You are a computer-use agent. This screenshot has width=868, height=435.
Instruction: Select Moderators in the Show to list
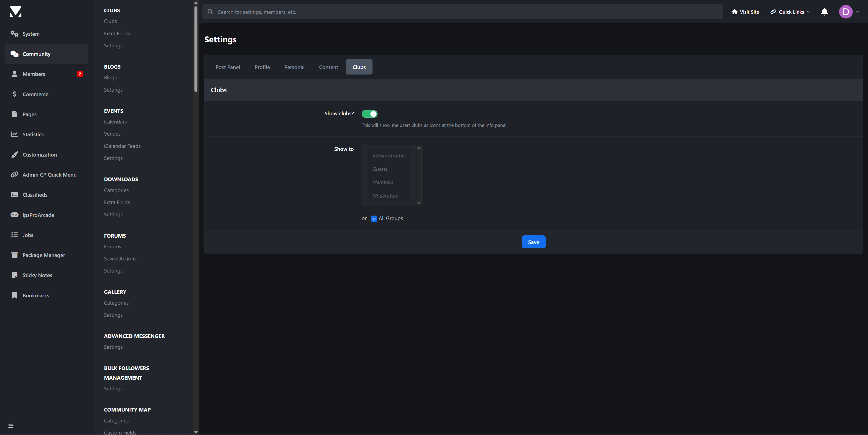385,196
